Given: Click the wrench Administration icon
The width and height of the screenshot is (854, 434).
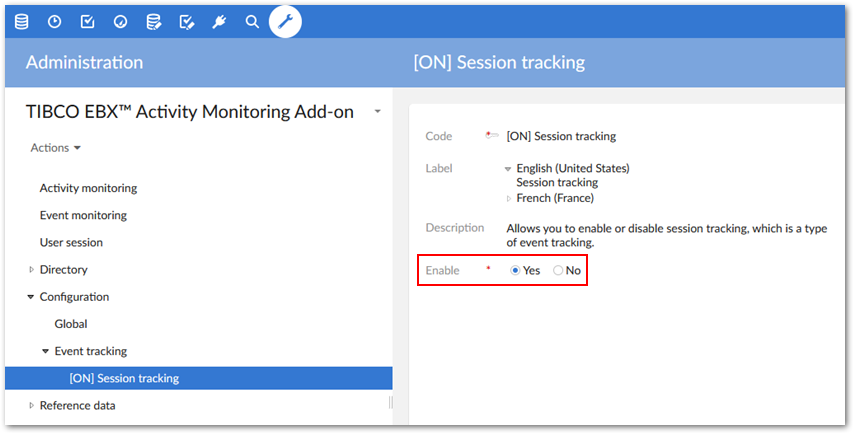Looking at the screenshot, I should [285, 22].
